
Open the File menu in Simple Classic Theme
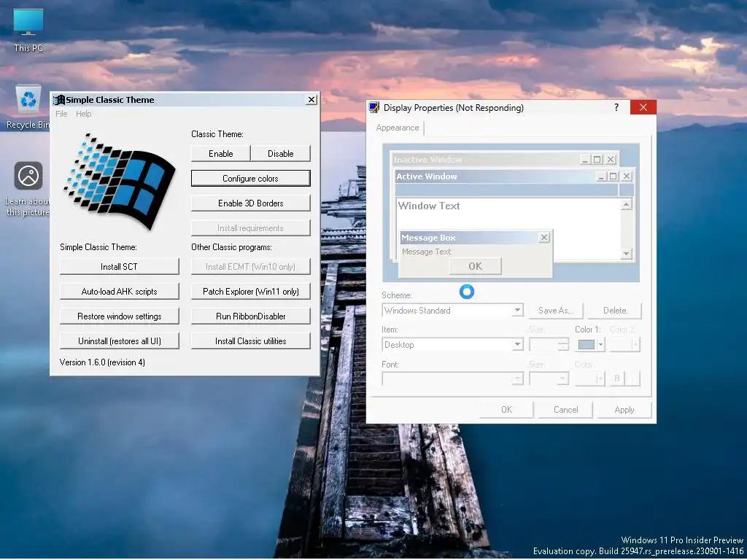pyautogui.click(x=61, y=114)
